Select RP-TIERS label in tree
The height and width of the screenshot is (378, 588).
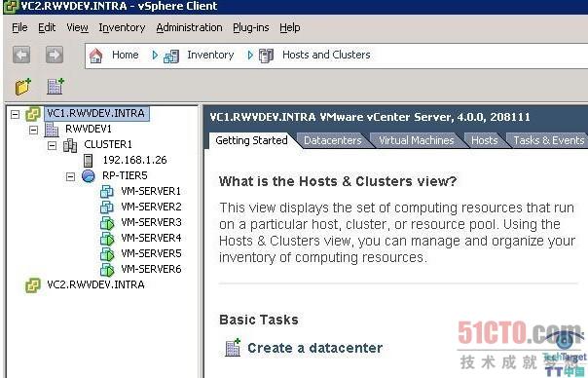125,175
